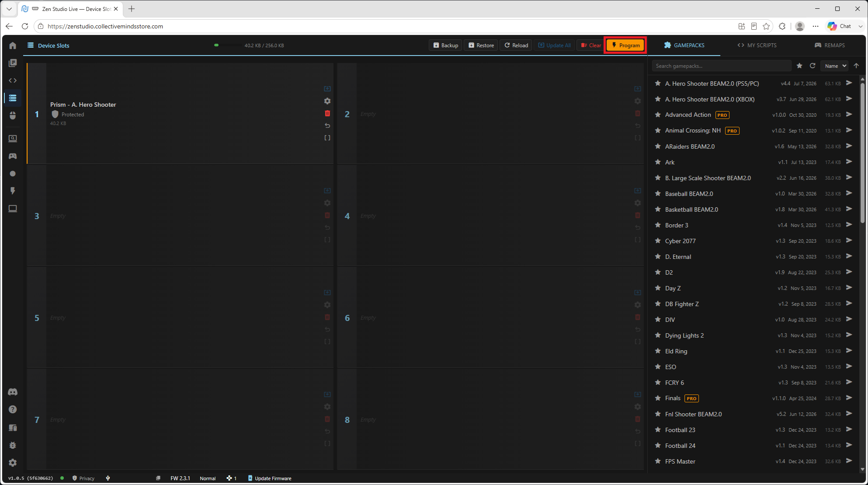This screenshot has width=868, height=485.
Task: Load Ark gamepack with its arrow icon
Action: (849, 162)
